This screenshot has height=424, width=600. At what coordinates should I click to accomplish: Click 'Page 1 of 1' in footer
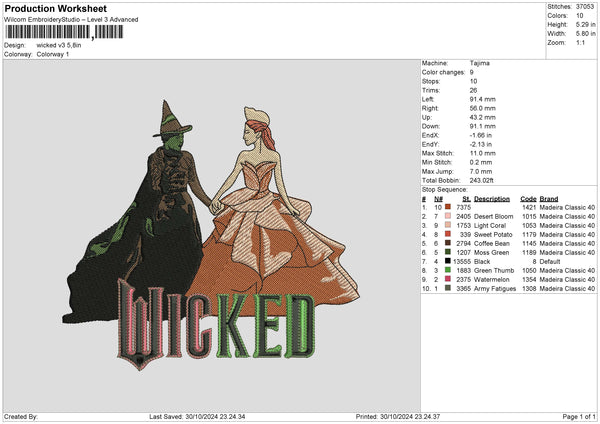point(579,416)
